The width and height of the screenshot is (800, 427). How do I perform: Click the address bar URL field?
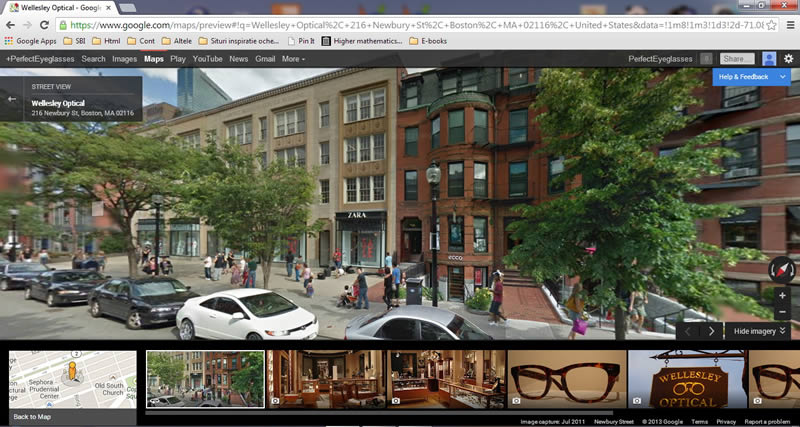coord(417,25)
